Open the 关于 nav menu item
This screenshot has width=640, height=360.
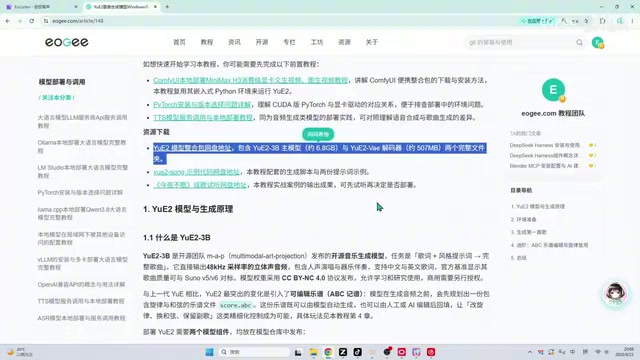(x=371, y=42)
